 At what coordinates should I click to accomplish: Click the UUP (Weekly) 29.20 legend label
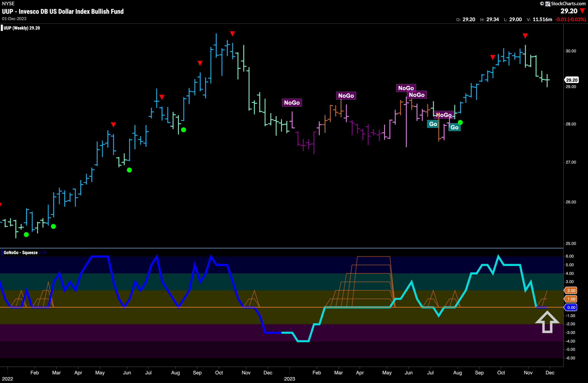point(22,28)
